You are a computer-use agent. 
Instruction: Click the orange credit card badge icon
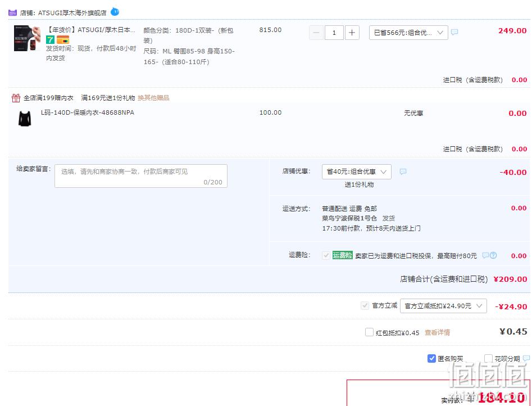click(63, 40)
